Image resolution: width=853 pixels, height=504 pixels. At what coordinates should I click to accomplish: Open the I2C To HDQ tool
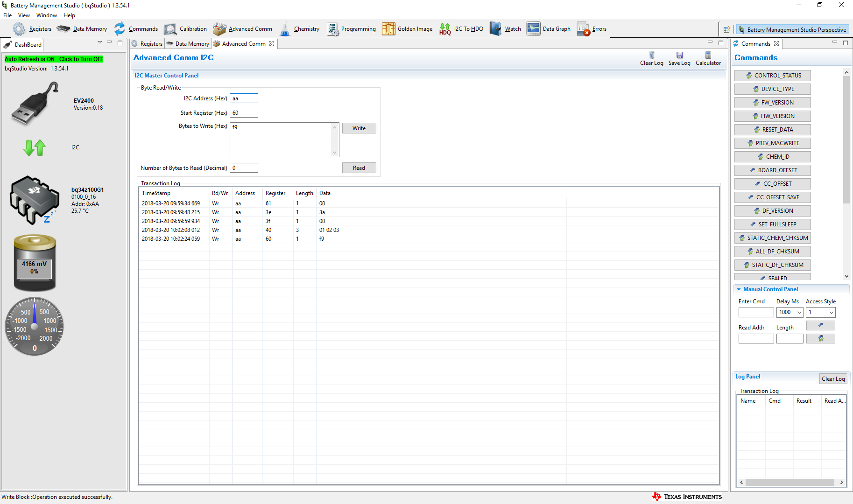461,29
